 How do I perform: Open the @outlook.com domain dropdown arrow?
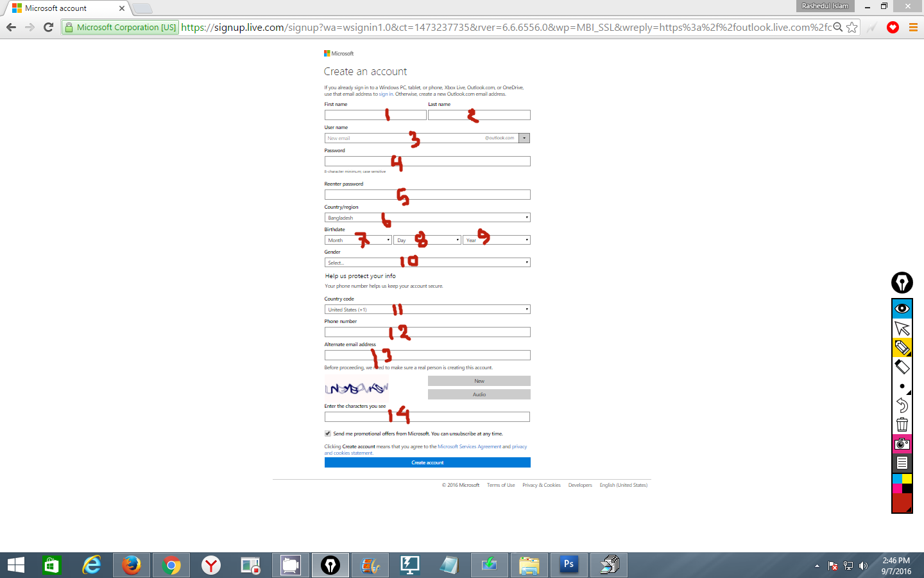point(525,138)
